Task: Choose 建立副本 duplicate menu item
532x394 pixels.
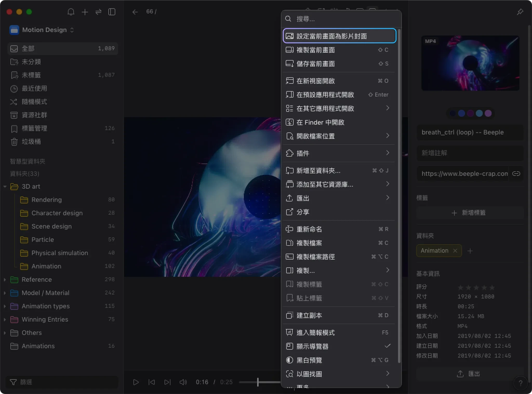Action: [x=339, y=315]
